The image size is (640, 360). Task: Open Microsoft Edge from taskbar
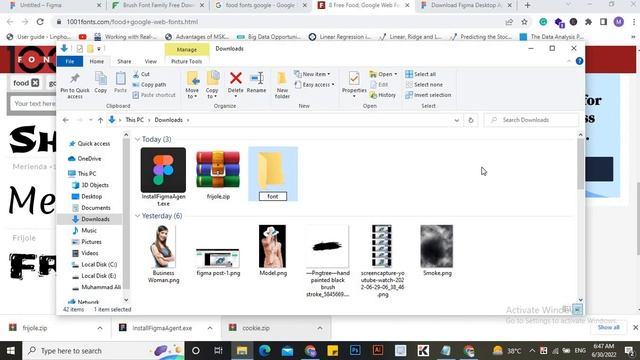pyautogui.click(x=264, y=351)
